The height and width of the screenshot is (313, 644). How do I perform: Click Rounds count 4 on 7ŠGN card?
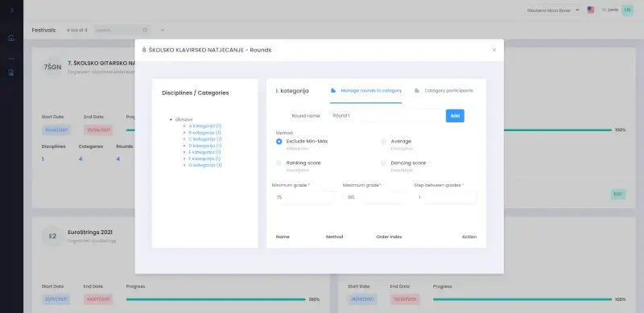point(118,159)
